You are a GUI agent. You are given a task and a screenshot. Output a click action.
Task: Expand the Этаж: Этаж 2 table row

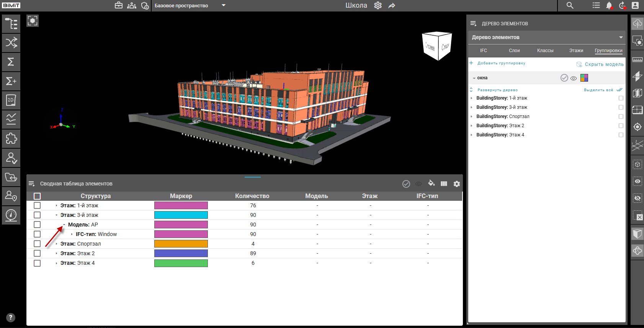(57, 253)
